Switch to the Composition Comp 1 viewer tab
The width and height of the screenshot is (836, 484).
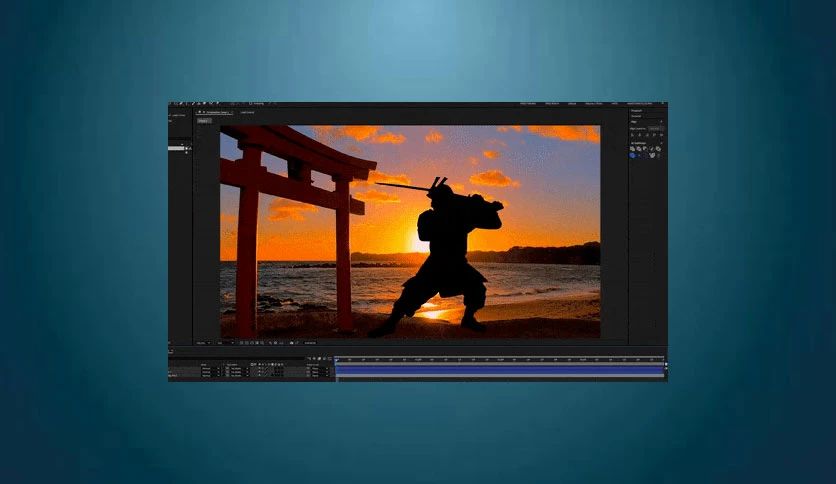click(215, 112)
